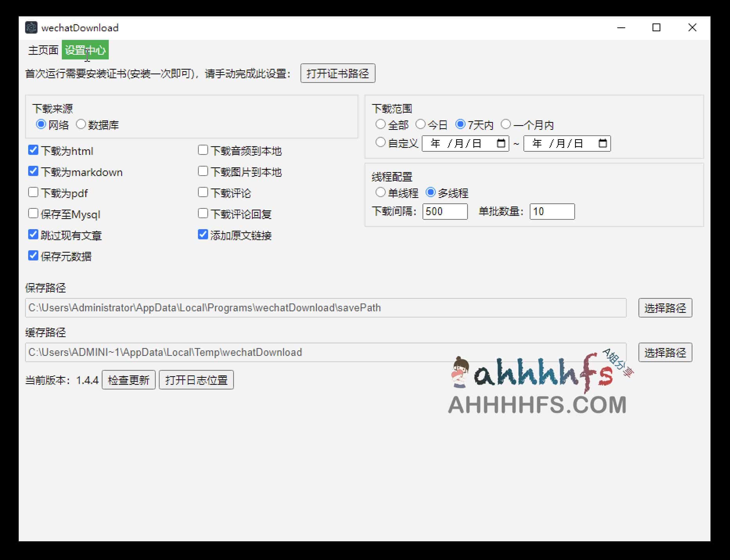Click the wechatDownload app icon in title bar
730x560 pixels.
31,28
